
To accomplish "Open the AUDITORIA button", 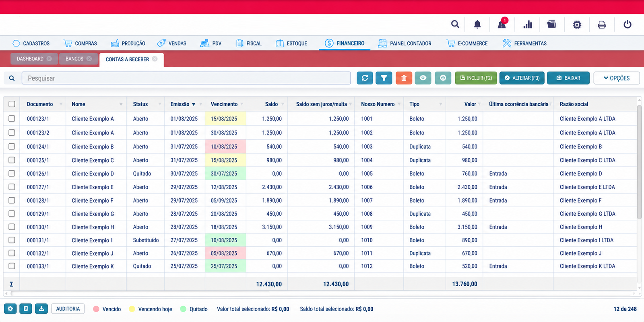I will click(68, 309).
